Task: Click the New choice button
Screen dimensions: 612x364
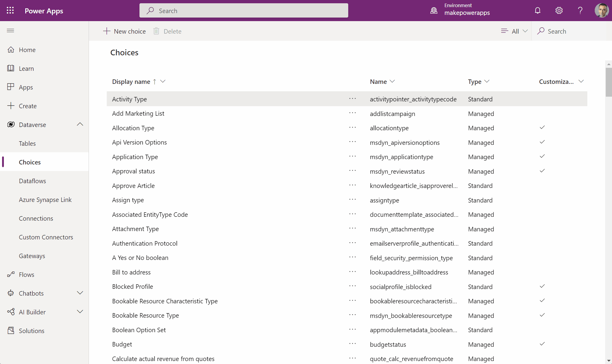Action: point(124,31)
